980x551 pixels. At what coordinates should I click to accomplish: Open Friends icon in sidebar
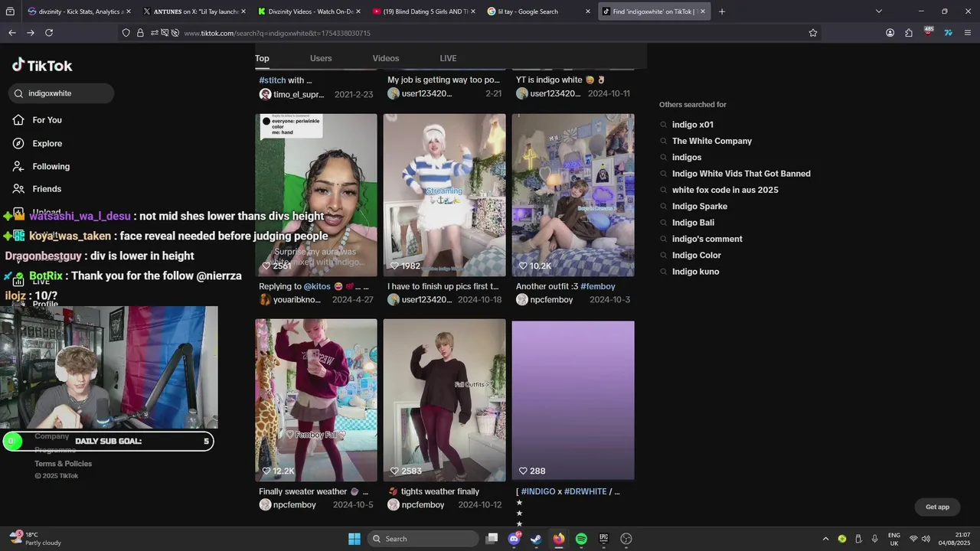(18, 189)
